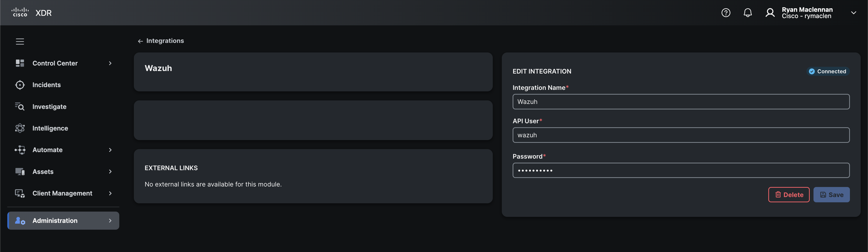Save the Wazuh integration changes
Image resolution: width=868 pixels, height=252 pixels.
(831, 194)
